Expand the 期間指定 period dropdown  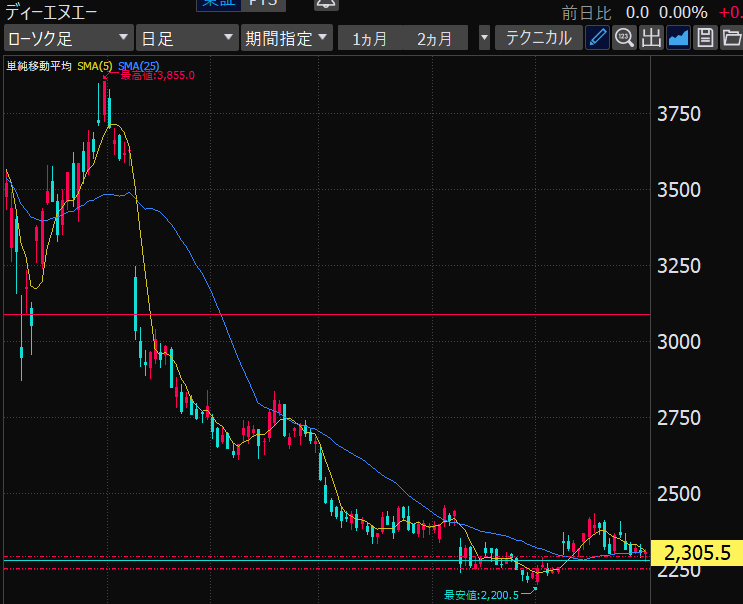[x=288, y=39]
